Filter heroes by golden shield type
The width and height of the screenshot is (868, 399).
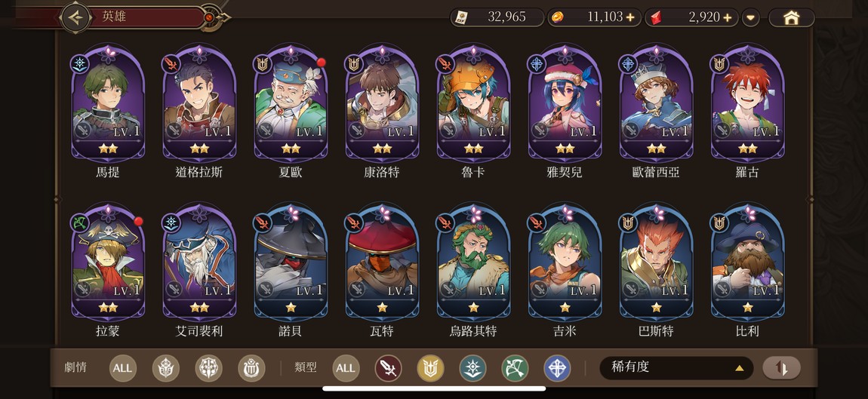point(431,369)
